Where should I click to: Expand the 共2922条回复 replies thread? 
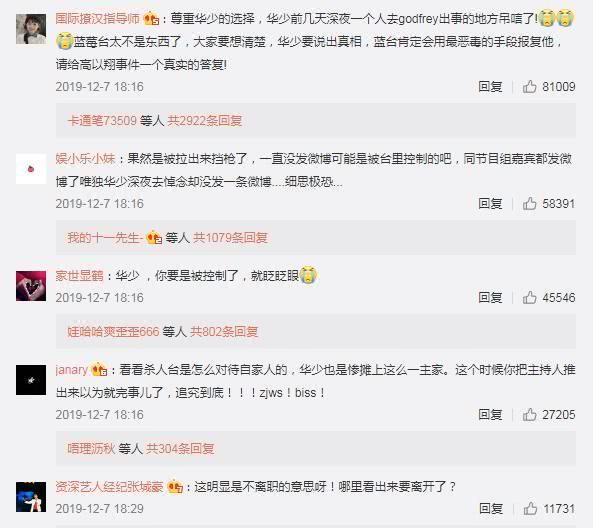[205, 121]
